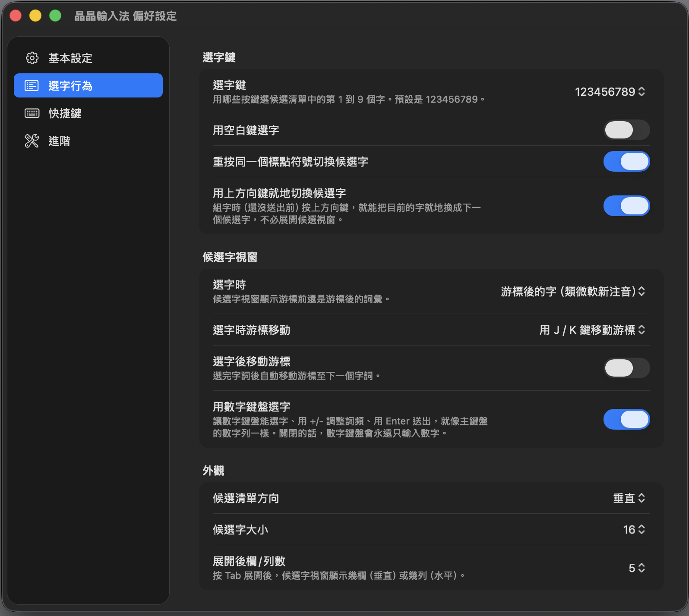Disable 重按同一個標點符號切換候選字 switch
Image resolution: width=689 pixels, height=616 pixels.
point(626,161)
